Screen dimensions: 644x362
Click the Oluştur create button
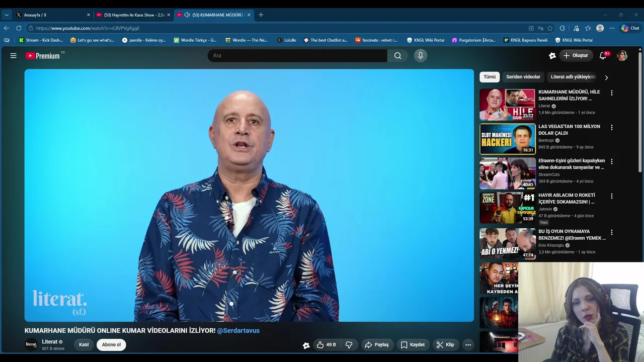click(x=575, y=56)
